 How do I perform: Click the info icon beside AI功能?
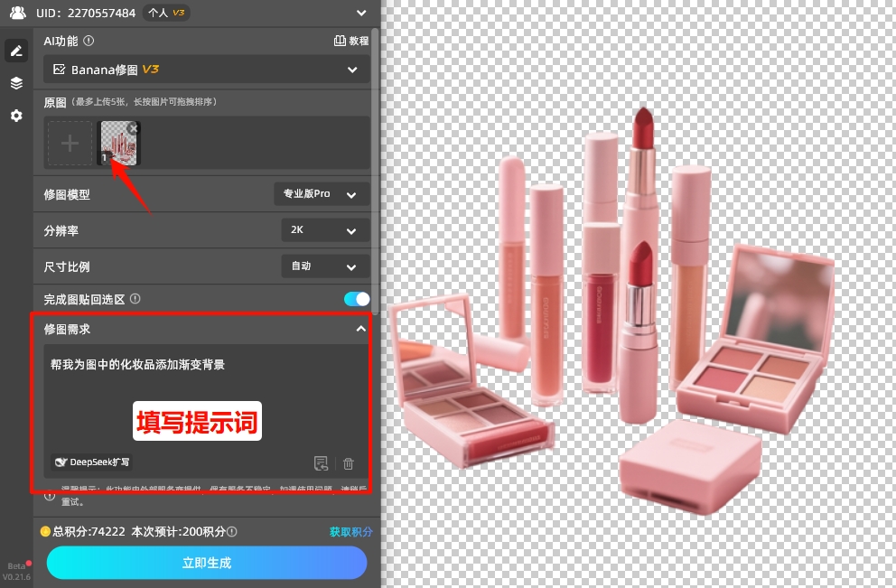pos(89,41)
